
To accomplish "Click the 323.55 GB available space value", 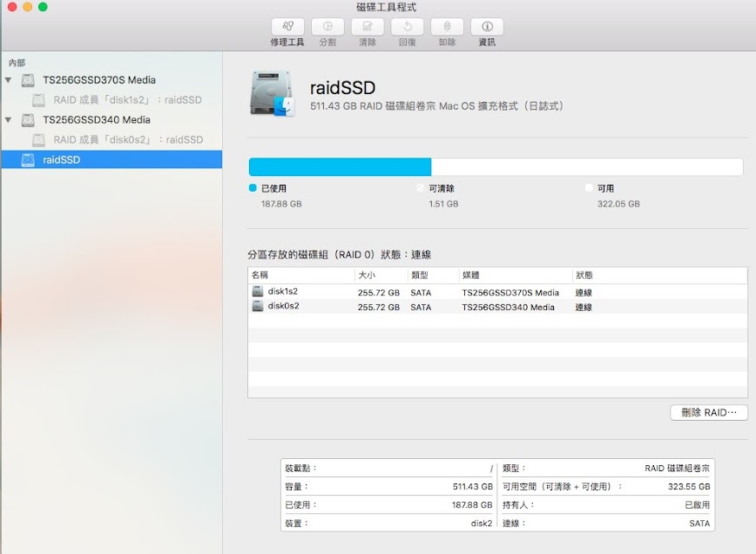I will [x=688, y=487].
